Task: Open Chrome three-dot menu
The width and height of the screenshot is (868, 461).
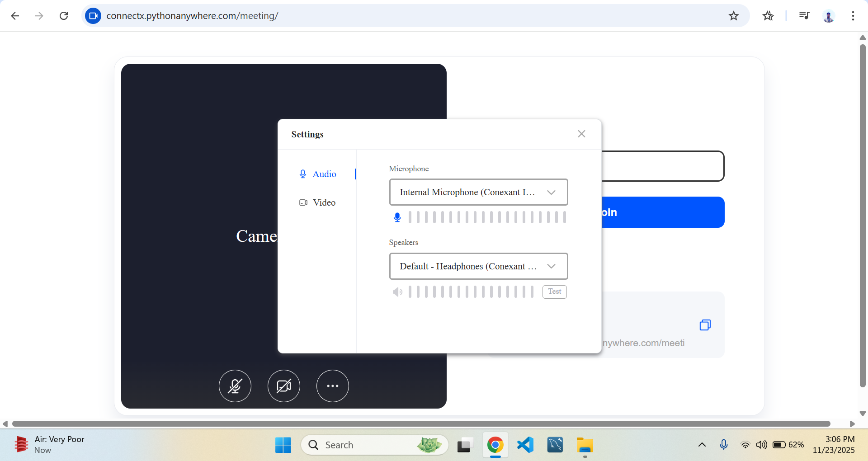Action: click(x=853, y=16)
